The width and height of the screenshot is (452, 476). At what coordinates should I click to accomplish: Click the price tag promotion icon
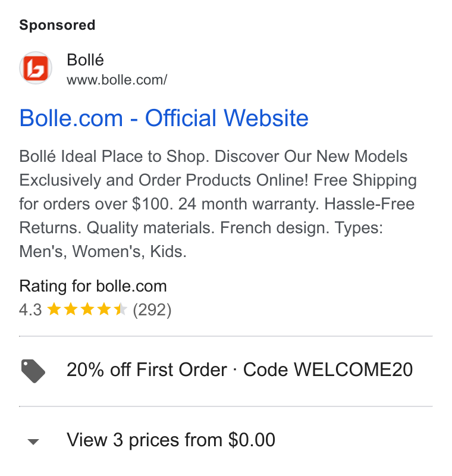33,371
